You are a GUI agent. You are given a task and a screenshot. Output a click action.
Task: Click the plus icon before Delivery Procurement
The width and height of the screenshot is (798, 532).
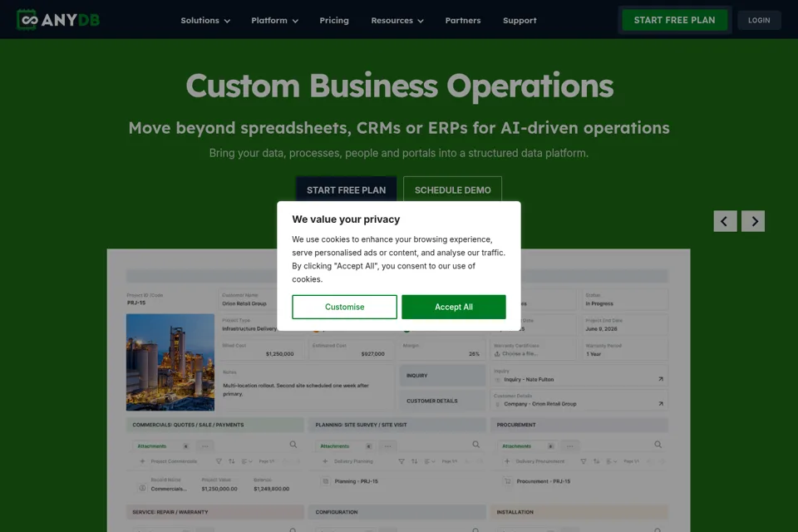click(507, 461)
